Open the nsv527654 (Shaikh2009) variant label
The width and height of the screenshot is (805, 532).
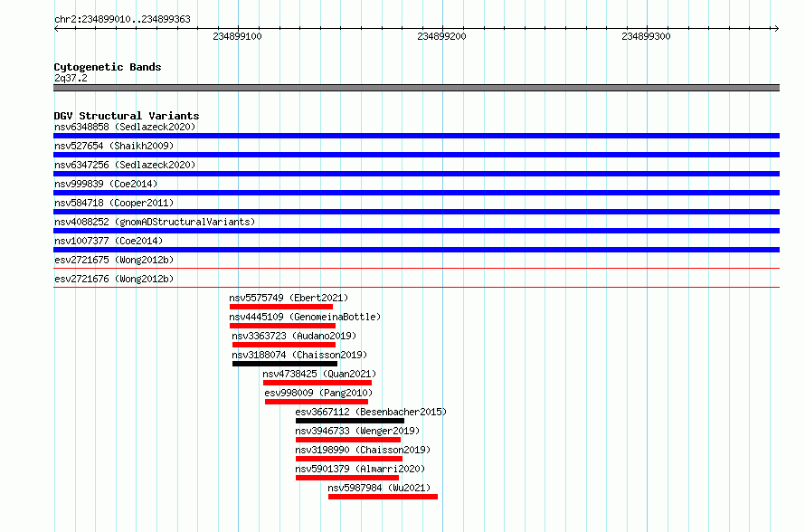coord(114,146)
